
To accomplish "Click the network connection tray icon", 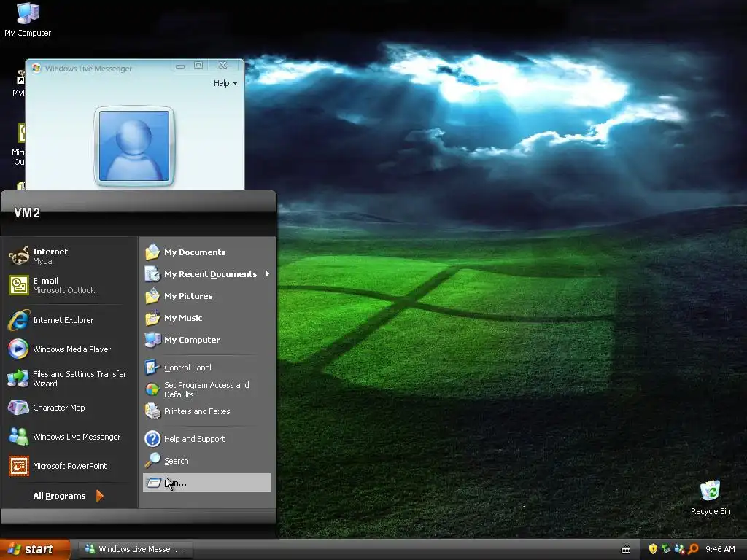I will 666,549.
